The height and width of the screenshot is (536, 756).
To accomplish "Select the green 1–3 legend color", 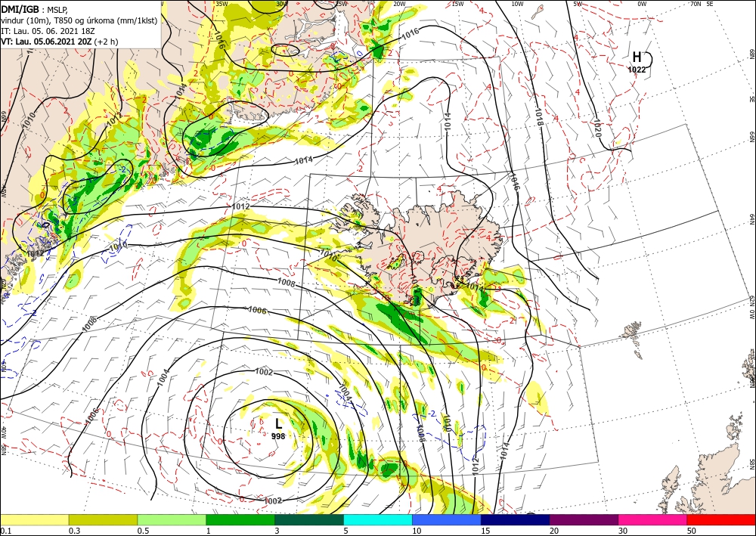I will tap(240, 519).
